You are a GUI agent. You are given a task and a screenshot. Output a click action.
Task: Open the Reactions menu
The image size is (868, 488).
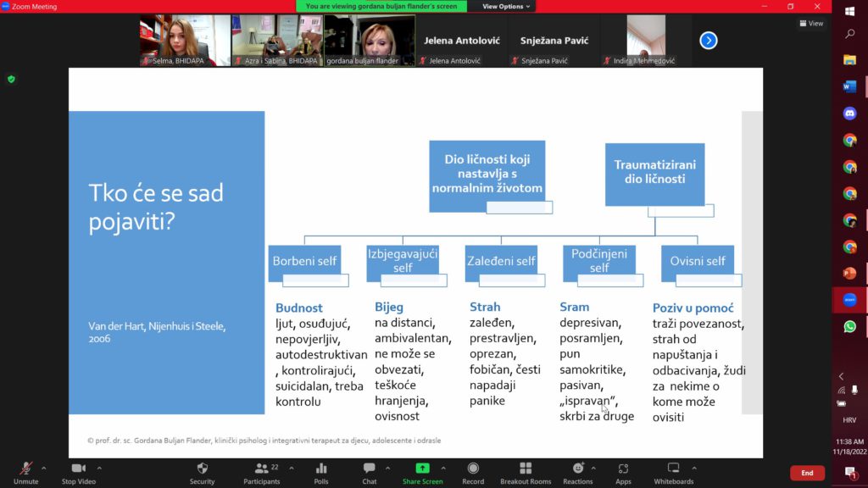578,472
